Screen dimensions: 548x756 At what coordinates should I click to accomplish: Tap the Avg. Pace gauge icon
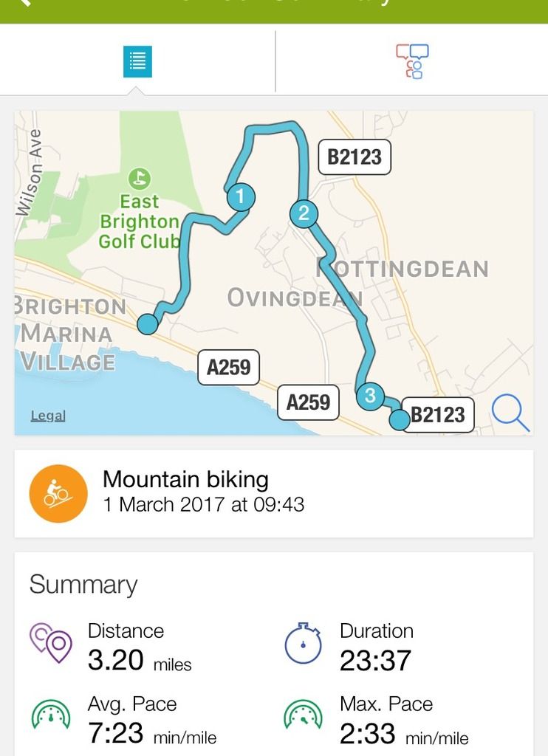51,715
